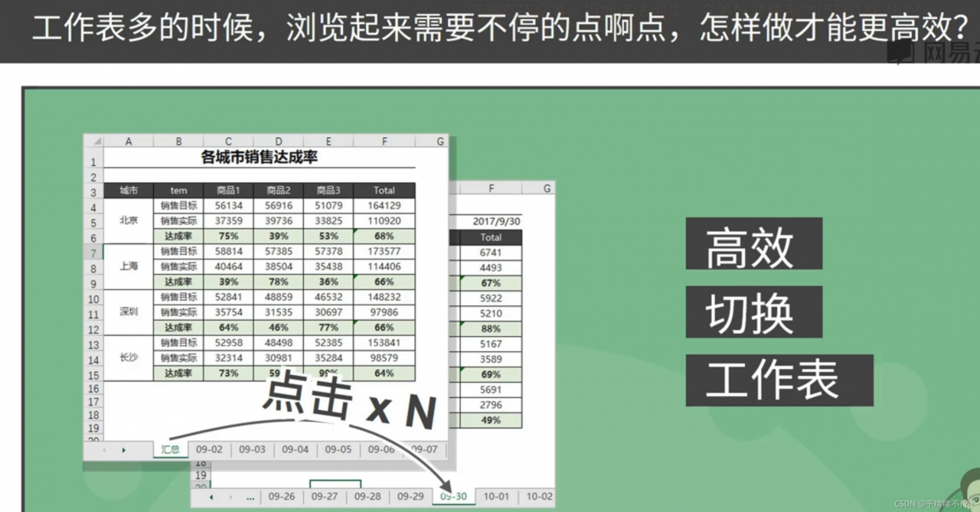Click the back workbook's left sheet-scroll arrow
The image size is (980, 512).
[212, 497]
